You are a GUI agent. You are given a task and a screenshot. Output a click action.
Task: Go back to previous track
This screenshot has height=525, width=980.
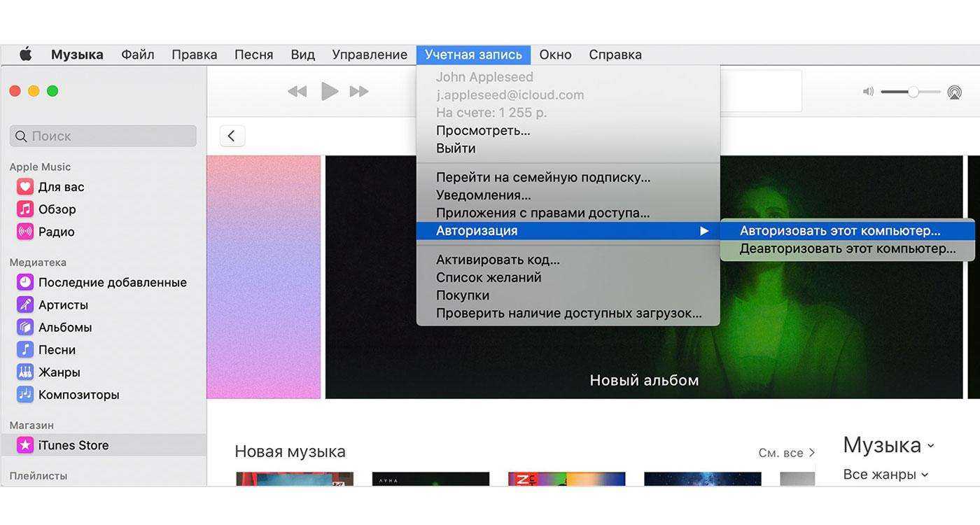pyautogui.click(x=297, y=92)
